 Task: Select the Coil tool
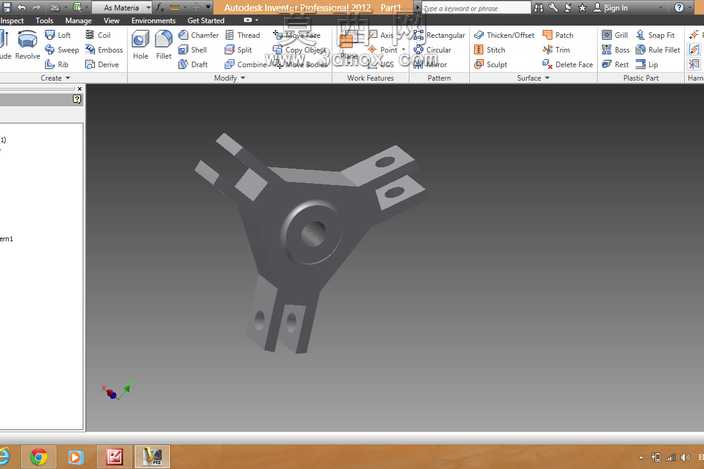[x=98, y=35]
